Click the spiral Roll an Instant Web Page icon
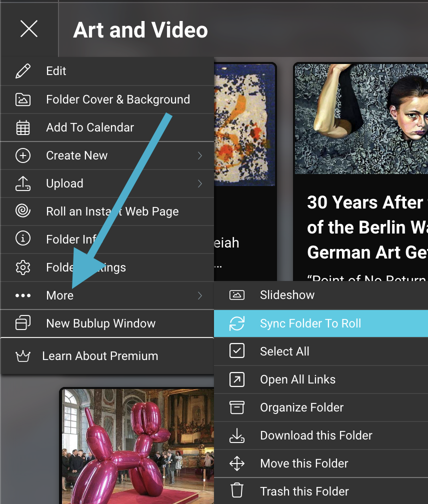Screen dimensions: 428x504 click(23, 211)
